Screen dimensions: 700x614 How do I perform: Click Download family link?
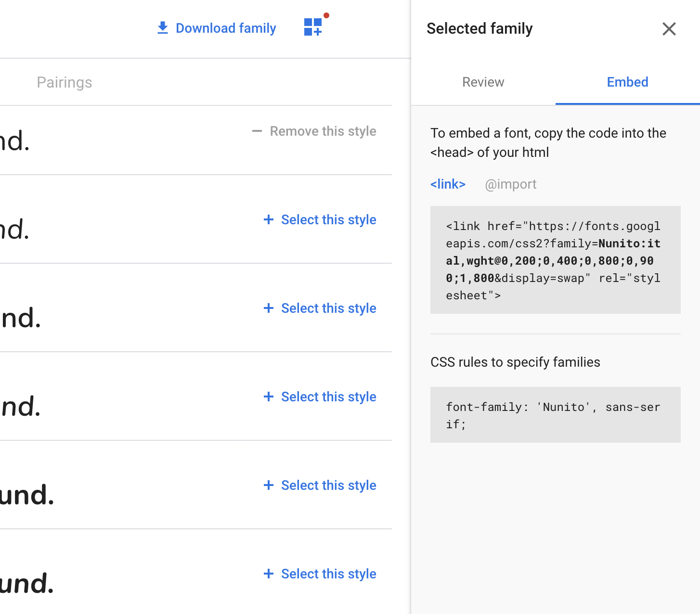point(226,28)
